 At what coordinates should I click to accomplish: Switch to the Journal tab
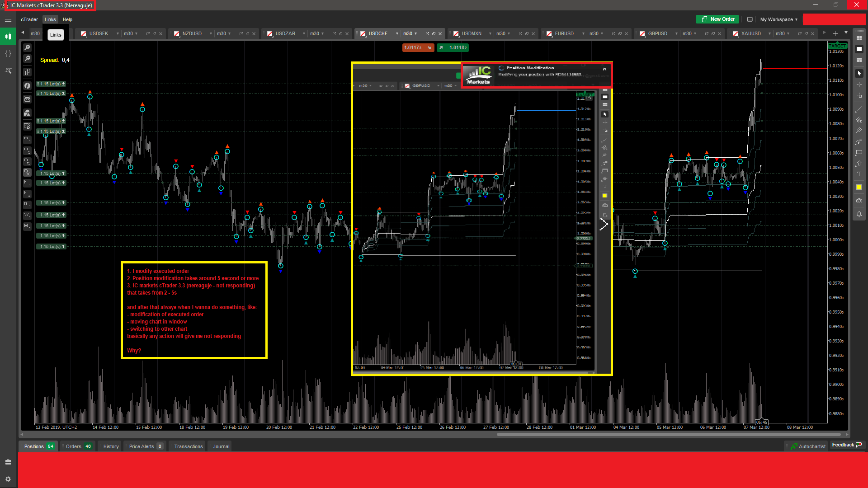pyautogui.click(x=221, y=446)
